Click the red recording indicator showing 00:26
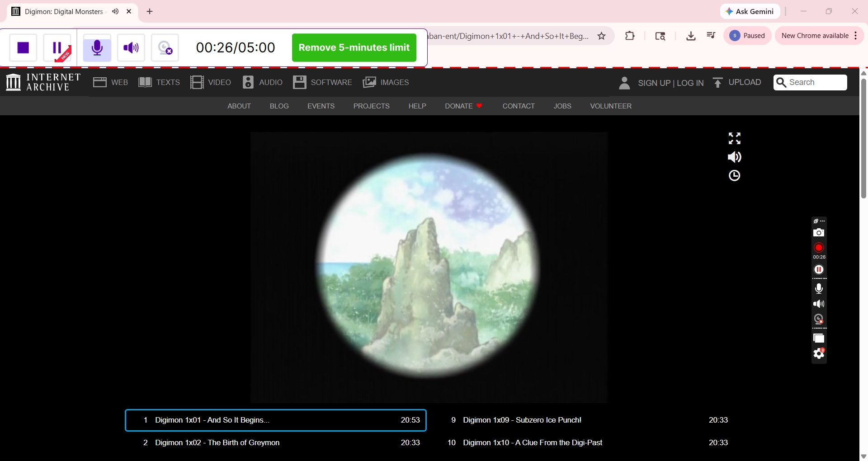The width and height of the screenshot is (868, 461). point(818,248)
